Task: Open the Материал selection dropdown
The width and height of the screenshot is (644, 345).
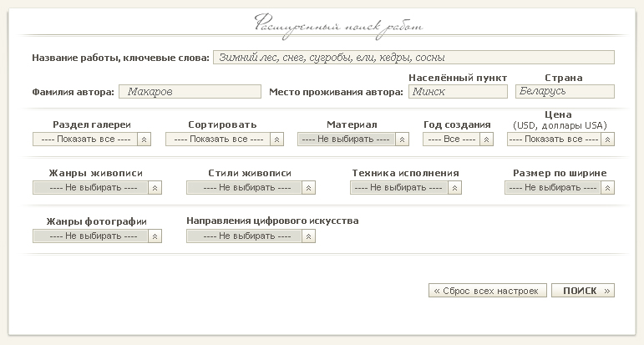Action: (x=353, y=140)
